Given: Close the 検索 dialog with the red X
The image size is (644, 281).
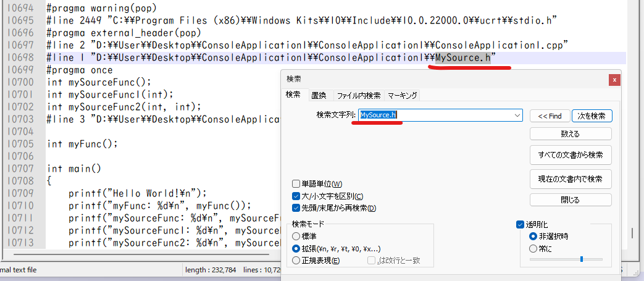Looking at the screenshot, I should (x=614, y=80).
